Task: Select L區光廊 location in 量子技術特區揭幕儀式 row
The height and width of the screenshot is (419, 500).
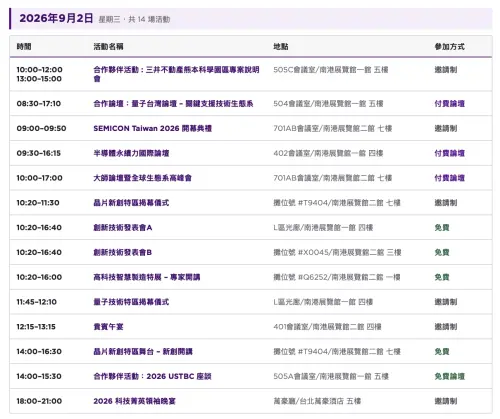Action: (323, 302)
